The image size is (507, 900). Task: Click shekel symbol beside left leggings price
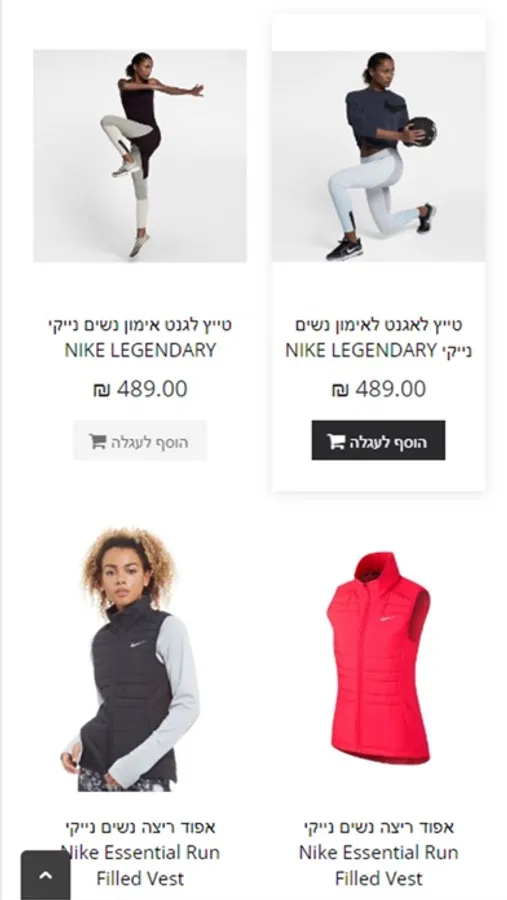click(102, 390)
